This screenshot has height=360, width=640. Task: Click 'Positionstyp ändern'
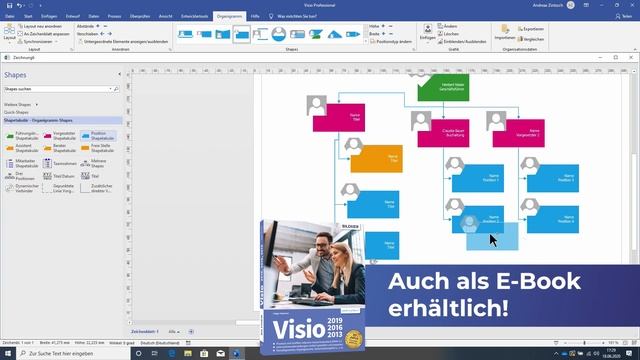391,42
